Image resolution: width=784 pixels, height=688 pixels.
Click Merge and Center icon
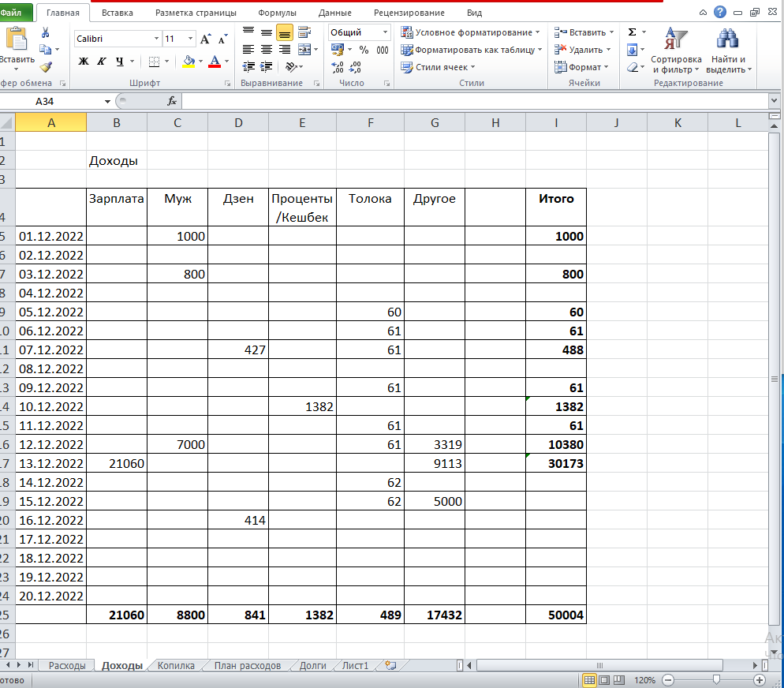304,50
